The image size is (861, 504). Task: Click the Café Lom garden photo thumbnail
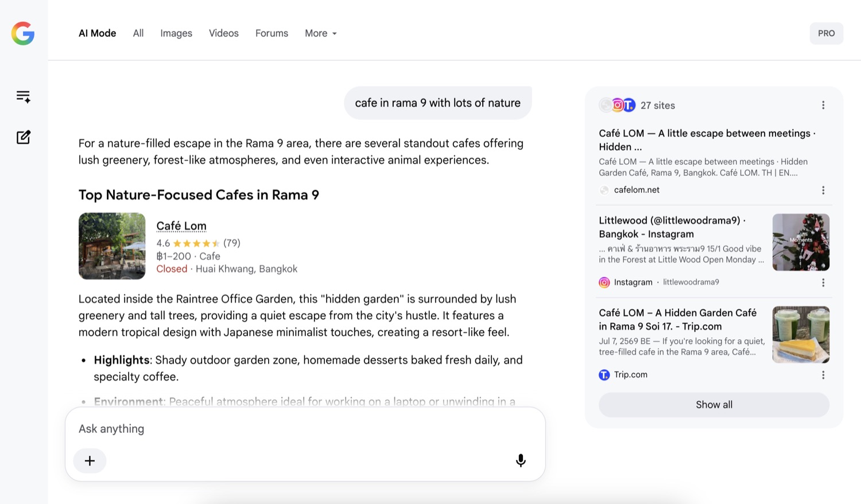(112, 246)
